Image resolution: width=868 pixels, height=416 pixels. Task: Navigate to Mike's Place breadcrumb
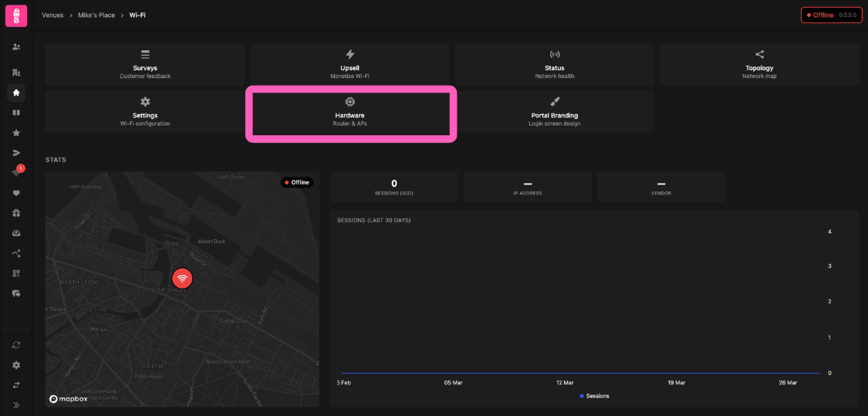coord(96,15)
